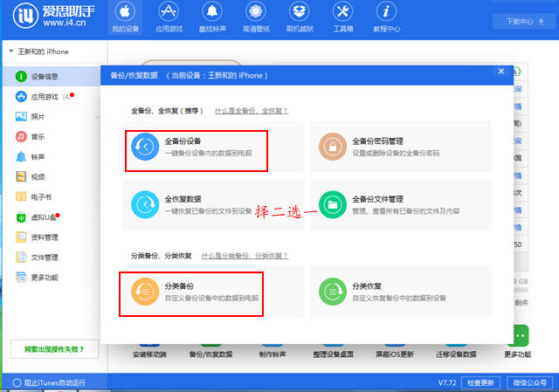The image size is (559, 392).
Task: Select the 全恢复数据 restore icon
Action: [x=143, y=205]
